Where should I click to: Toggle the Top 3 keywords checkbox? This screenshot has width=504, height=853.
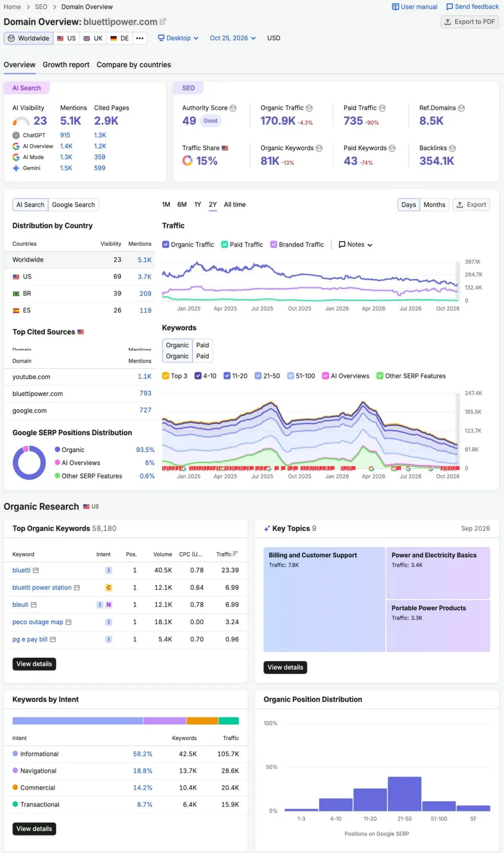click(x=166, y=376)
